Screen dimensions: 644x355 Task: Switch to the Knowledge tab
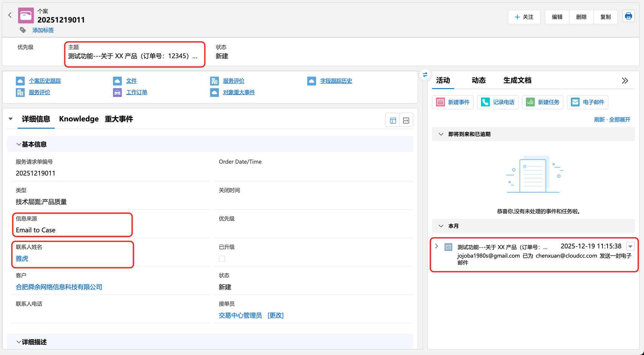point(79,119)
